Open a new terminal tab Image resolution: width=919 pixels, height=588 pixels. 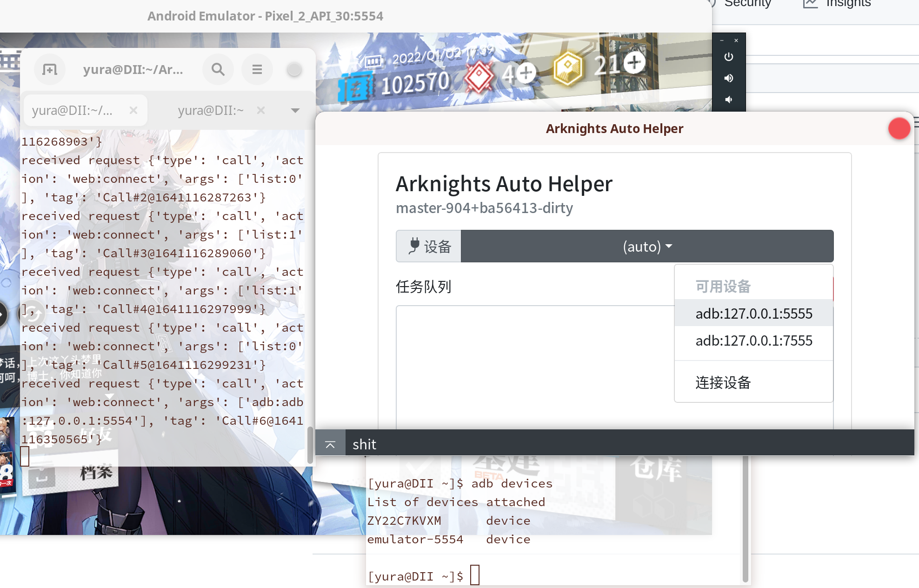tap(49, 69)
